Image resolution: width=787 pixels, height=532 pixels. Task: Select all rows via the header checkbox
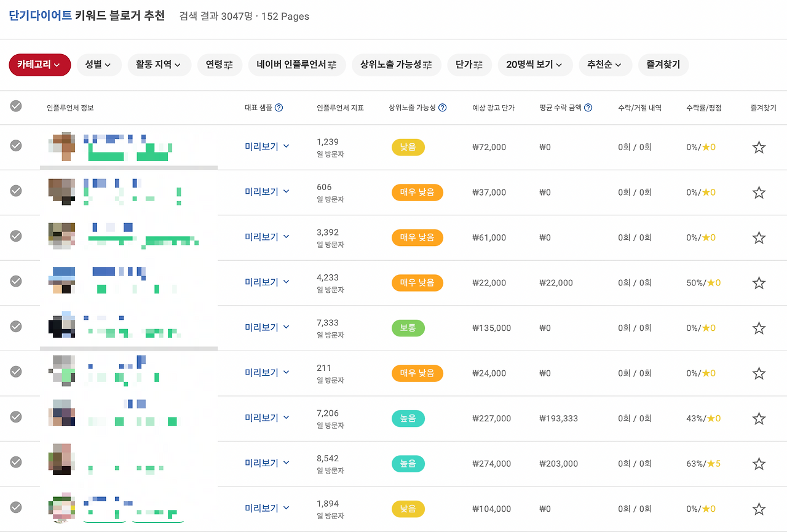point(16,106)
